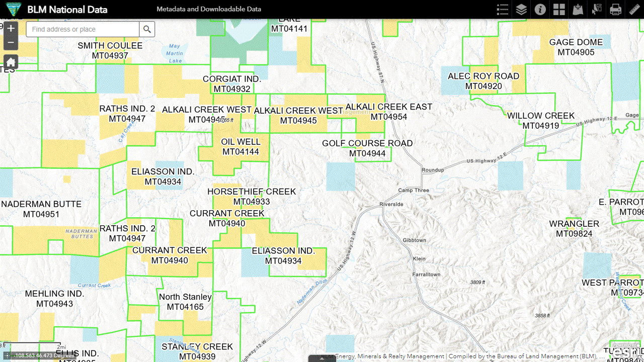This screenshot has width=644, height=362.
Task: Open the Basemap Gallery
Action: coord(559,10)
